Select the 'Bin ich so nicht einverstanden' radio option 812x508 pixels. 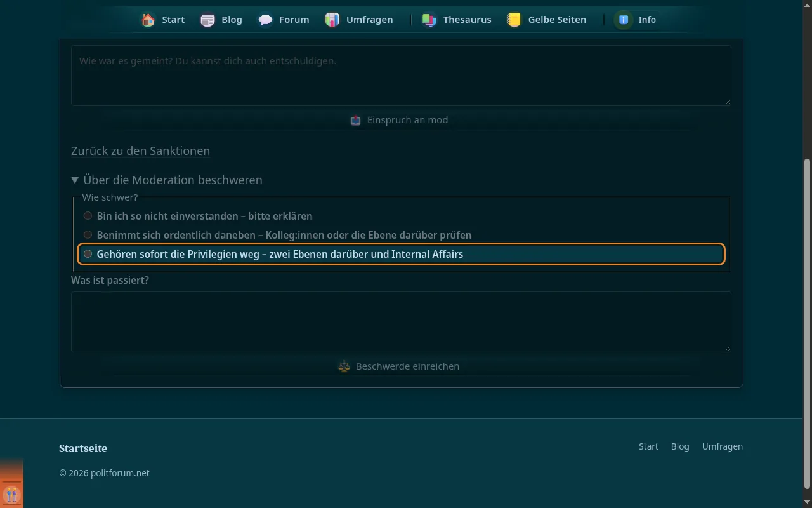(88, 216)
